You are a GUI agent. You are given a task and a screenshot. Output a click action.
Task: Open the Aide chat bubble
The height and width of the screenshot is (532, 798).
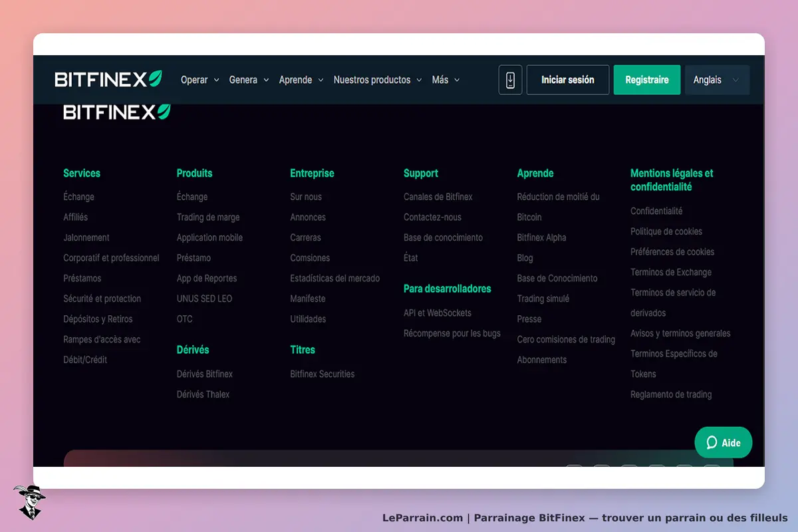pyautogui.click(x=723, y=442)
